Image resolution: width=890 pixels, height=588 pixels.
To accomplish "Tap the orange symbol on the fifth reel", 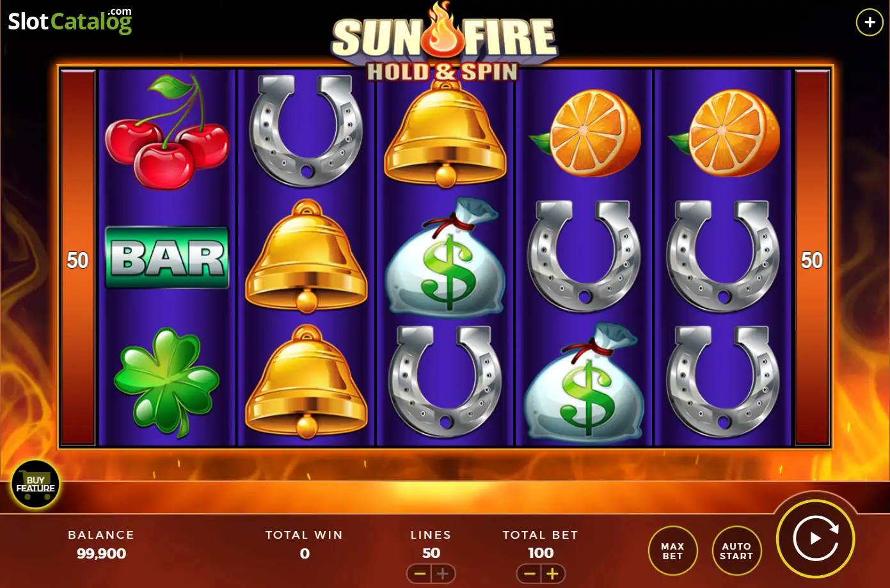I will point(724,133).
